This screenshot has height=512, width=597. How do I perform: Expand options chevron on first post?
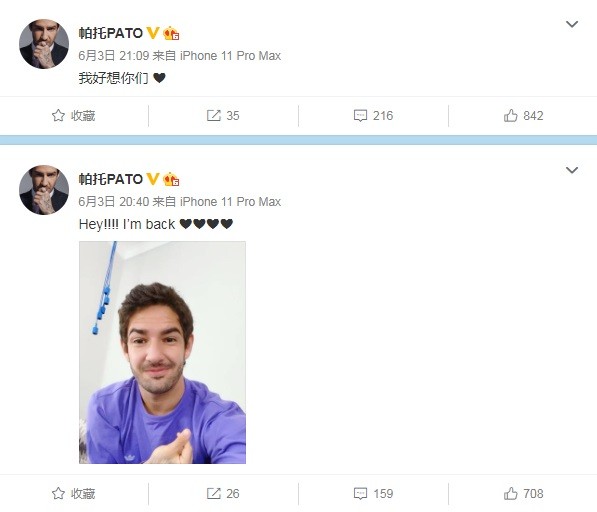coord(572,24)
